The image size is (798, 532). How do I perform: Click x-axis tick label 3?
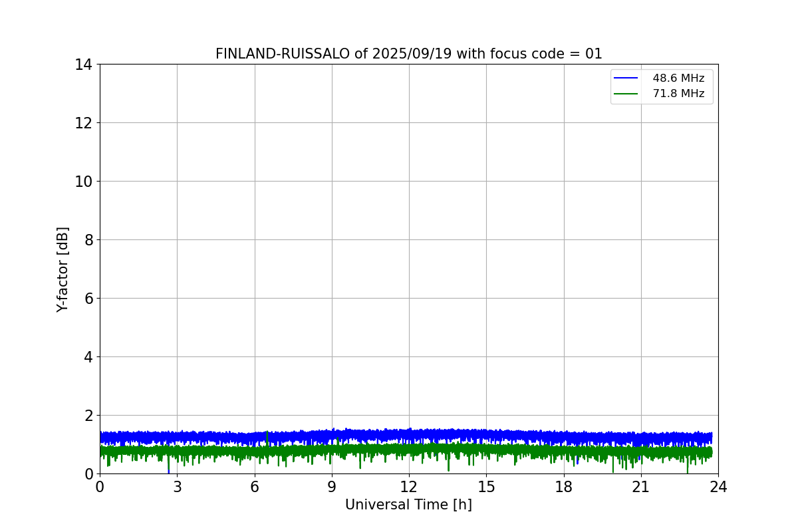coord(178,487)
